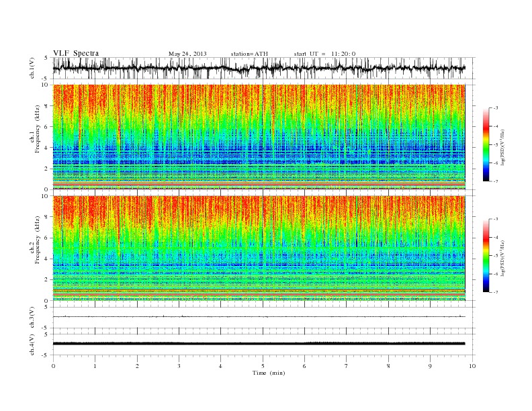
Task: Click the "-7" tick on ch.1 colorbar
Action: [495, 181]
